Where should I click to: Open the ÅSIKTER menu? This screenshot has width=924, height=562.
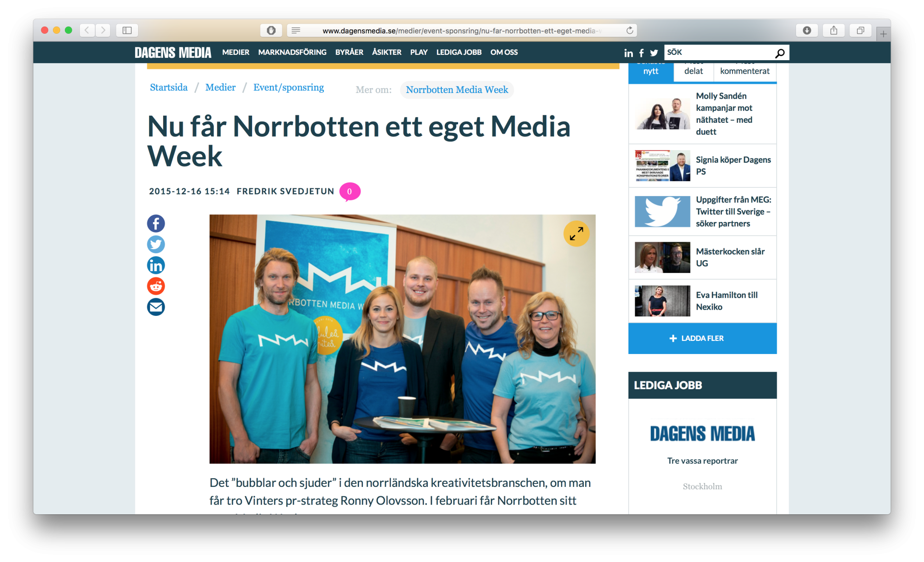tap(386, 52)
